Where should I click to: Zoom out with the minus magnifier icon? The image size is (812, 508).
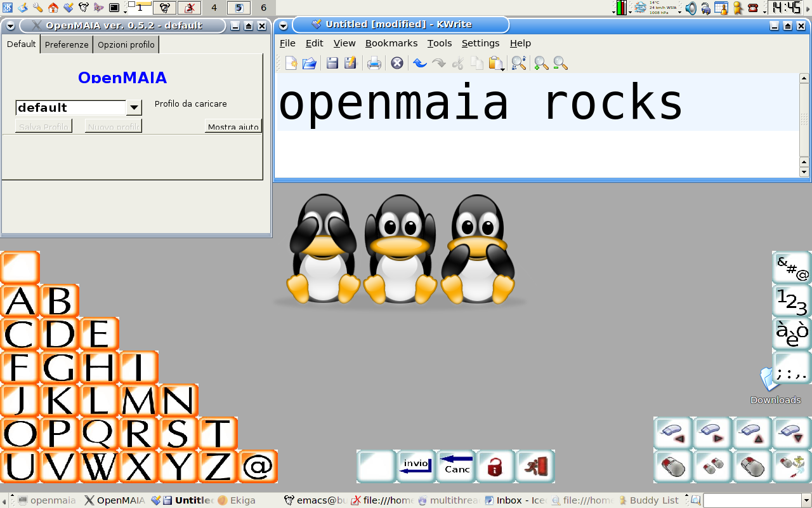(560, 63)
